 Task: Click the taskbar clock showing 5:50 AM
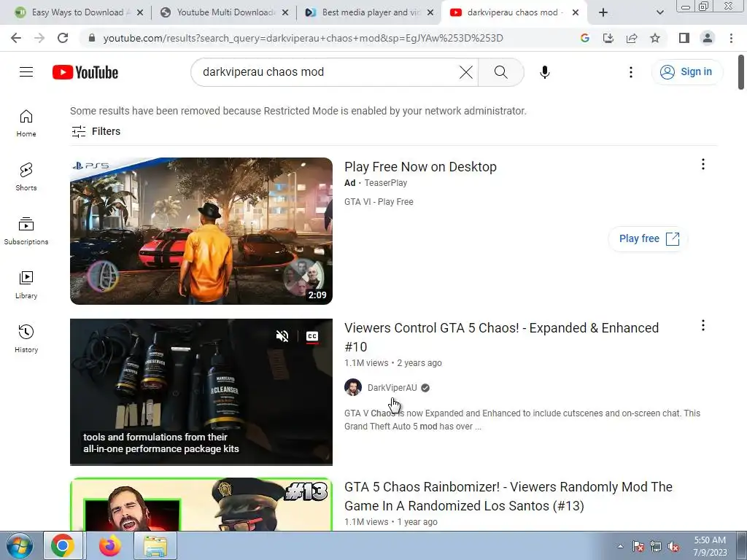click(710, 546)
